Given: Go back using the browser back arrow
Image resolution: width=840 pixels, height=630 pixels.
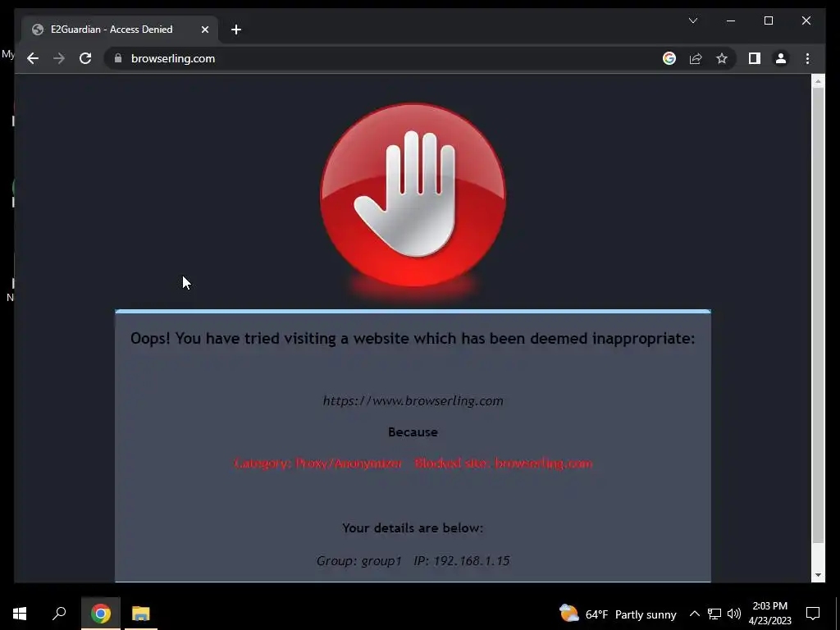Looking at the screenshot, I should [x=33, y=58].
